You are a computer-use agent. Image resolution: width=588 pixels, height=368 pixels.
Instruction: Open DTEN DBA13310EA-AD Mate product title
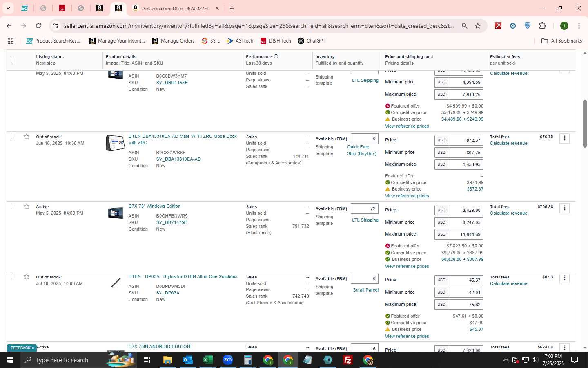click(x=183, y=139)
